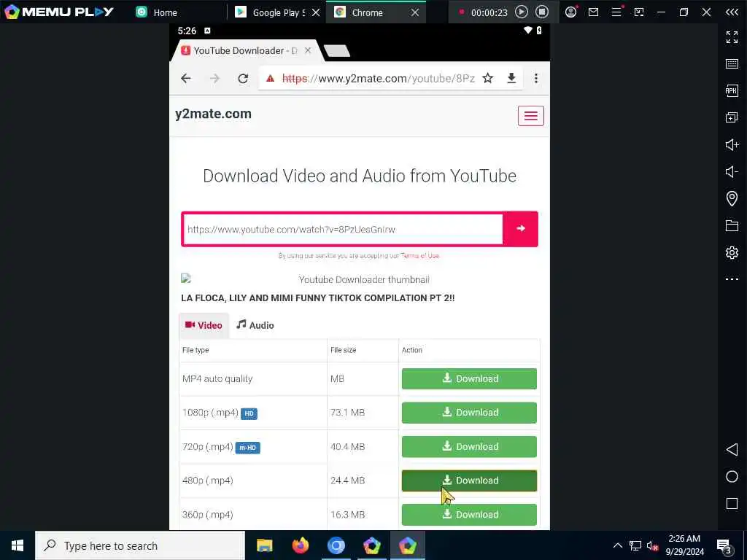Expand the y2mate hamburger menu
This screenshot has height=560, width=747.
tap(531, 116)
